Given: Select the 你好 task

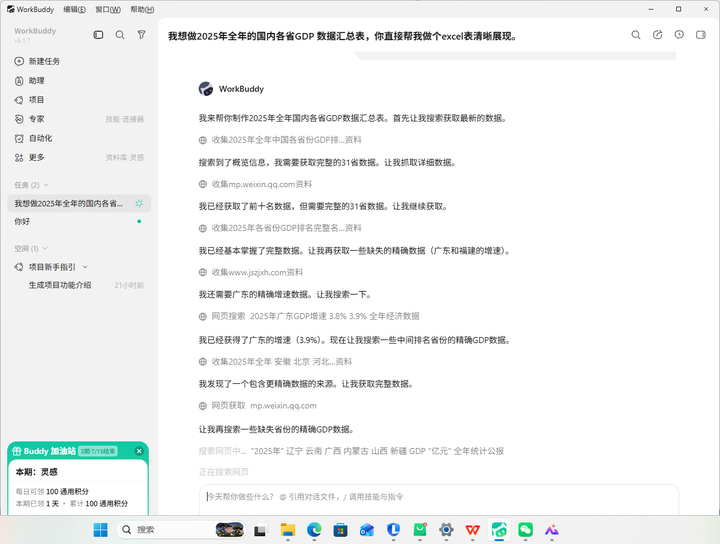Looking at the screenshot, I should (x=79, y=221).
